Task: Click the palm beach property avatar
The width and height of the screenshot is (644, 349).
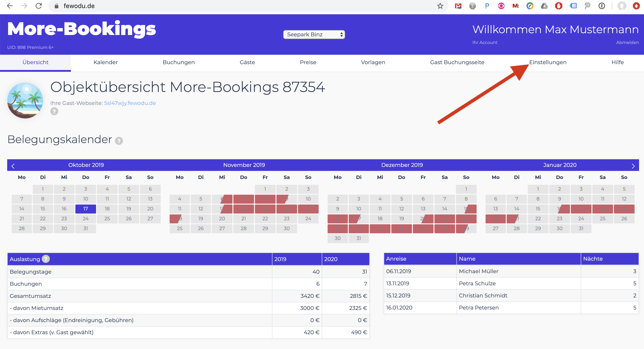Action: coord(25,100)
